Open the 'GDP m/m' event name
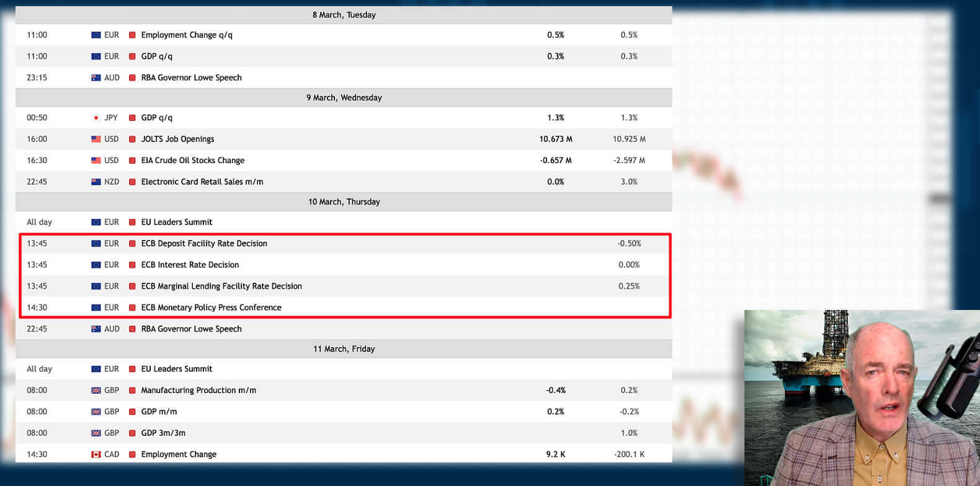The image size is (980, 486). click(x=159, y=412)
